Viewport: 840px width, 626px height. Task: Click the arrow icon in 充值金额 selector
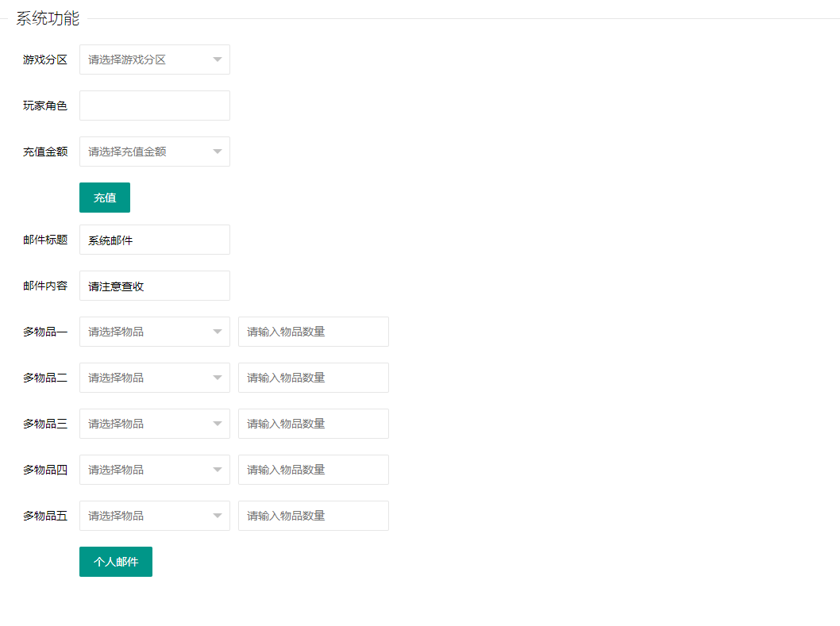coord(218,152)
